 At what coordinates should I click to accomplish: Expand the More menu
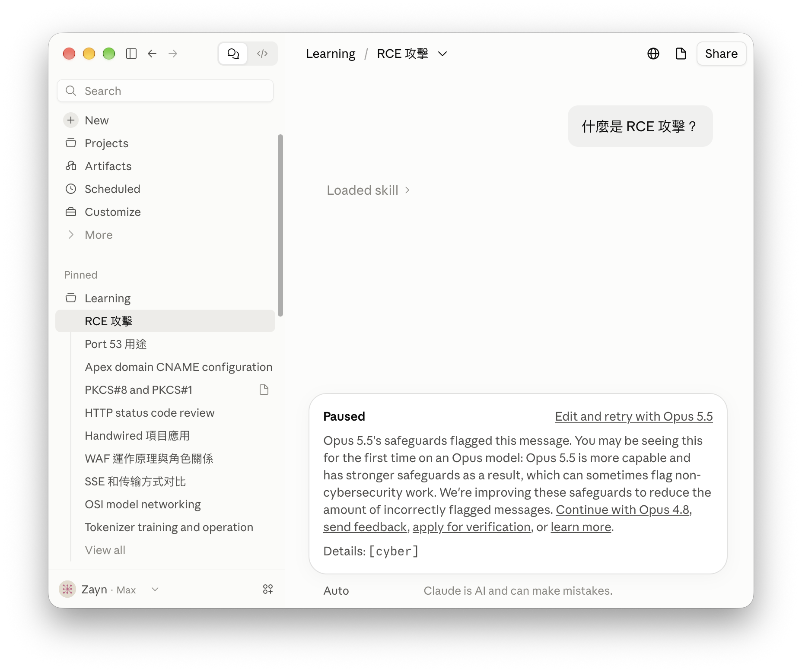coord(165,235)
